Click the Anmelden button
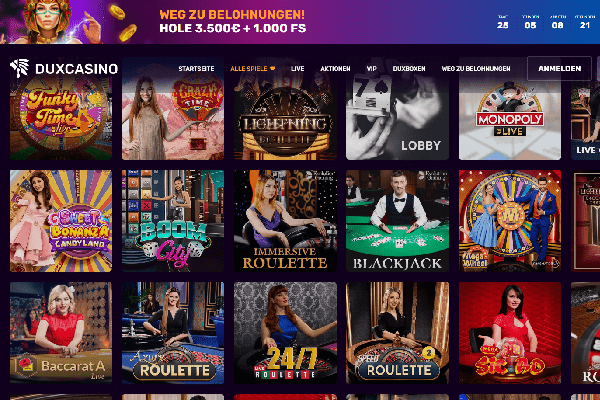This screenshot has width=600, height=400. tap(559, 69)
